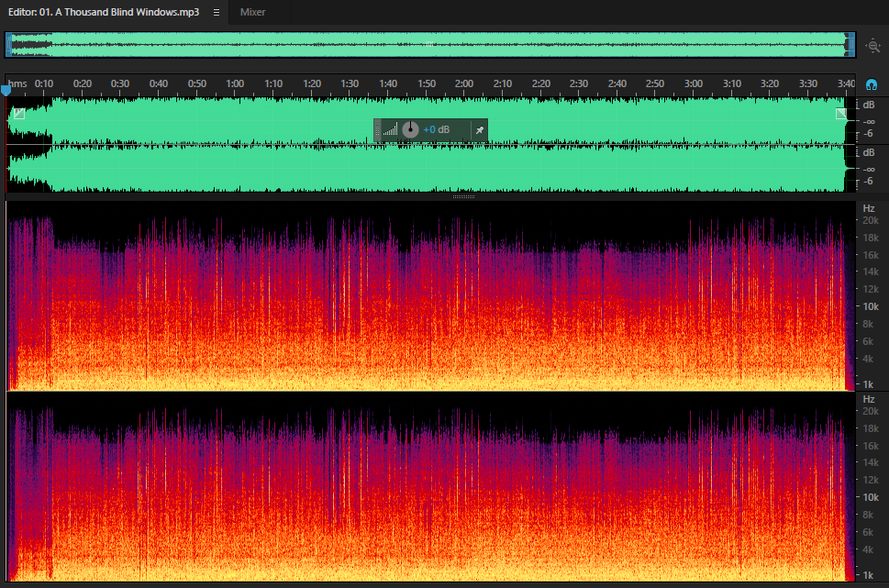Open the Editor panel menu icon
889x588 pixels.
click(216, 13)
